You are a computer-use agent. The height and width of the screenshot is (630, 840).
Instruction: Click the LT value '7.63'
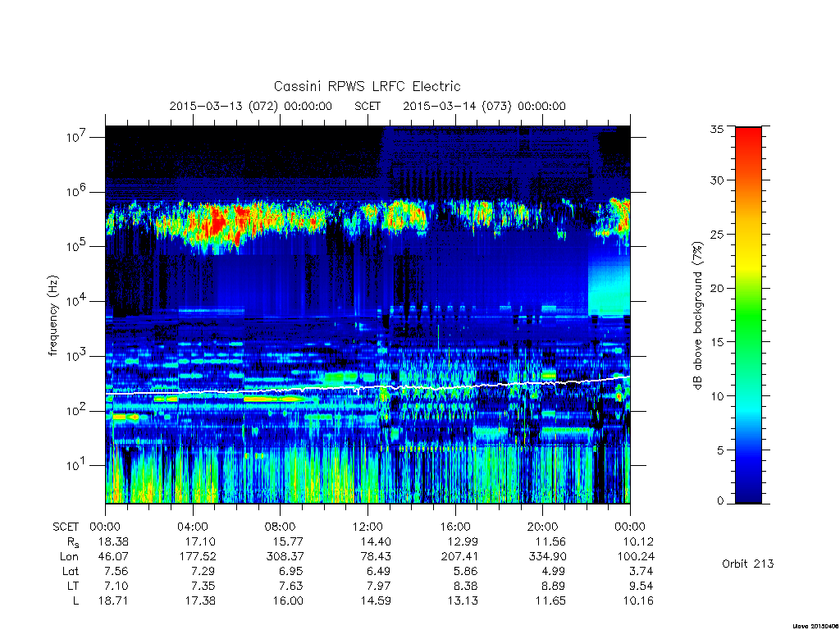[x=291, y=586]
